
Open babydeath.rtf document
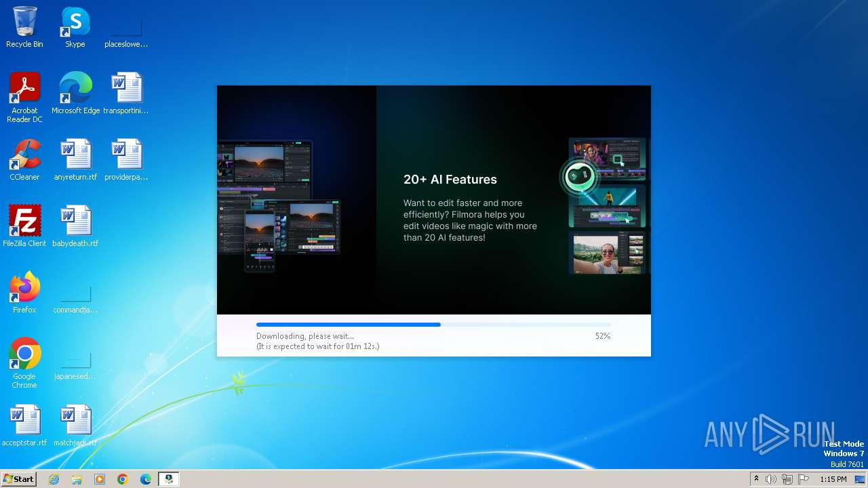click(75, 226)
